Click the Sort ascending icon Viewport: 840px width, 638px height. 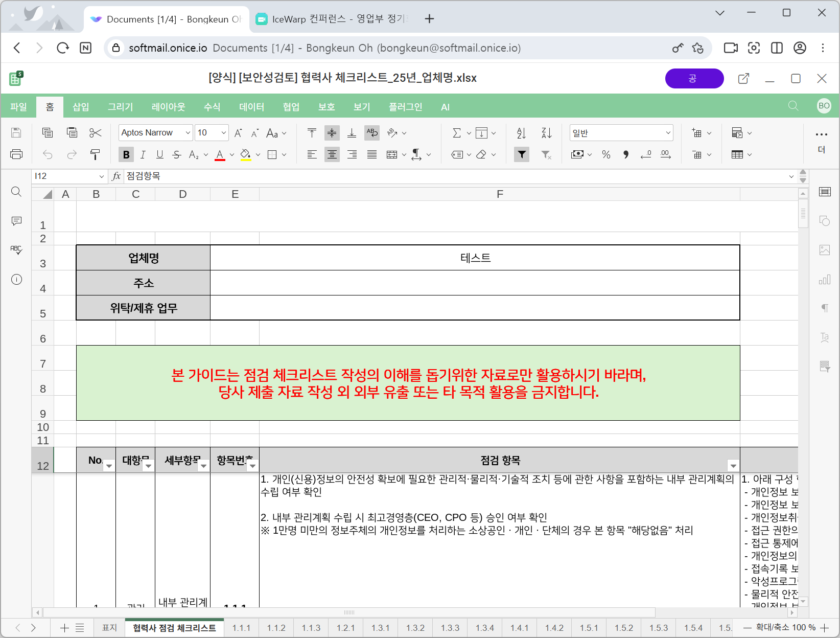tap(521, 133)
